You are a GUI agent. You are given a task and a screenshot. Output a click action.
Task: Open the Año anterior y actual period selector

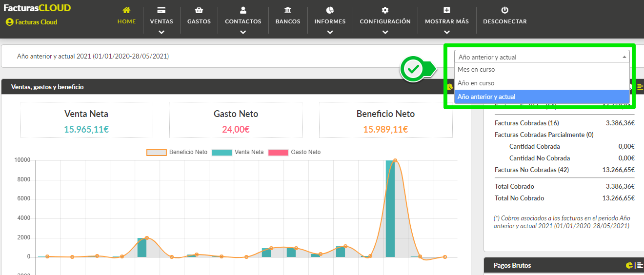[542, 57]
